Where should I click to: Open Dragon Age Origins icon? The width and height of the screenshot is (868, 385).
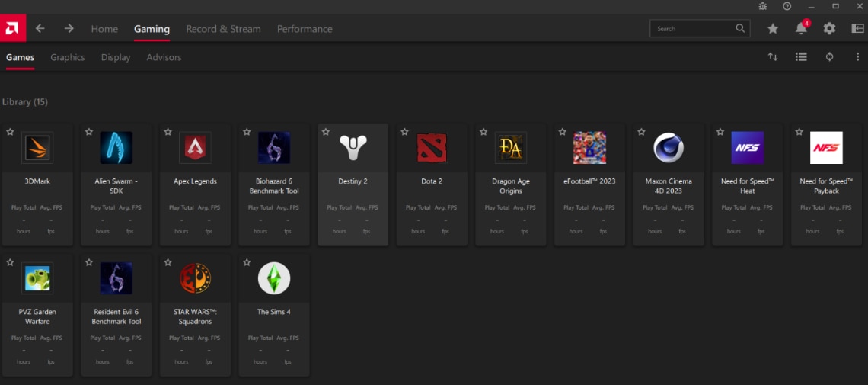[x=511, y=148]
